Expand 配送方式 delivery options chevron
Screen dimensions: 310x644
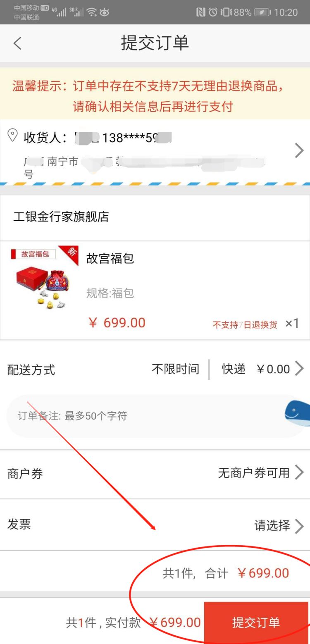pos(299,368)
